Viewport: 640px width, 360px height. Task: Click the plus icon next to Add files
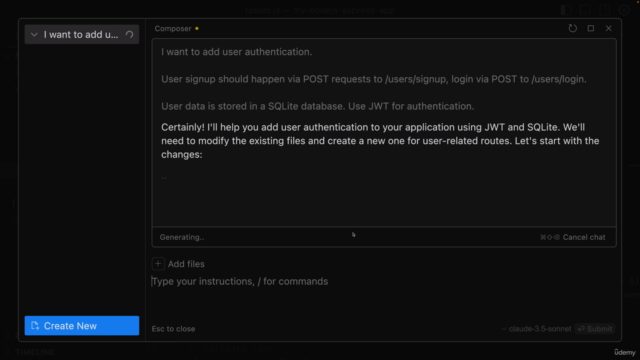(x=158, y=264)
